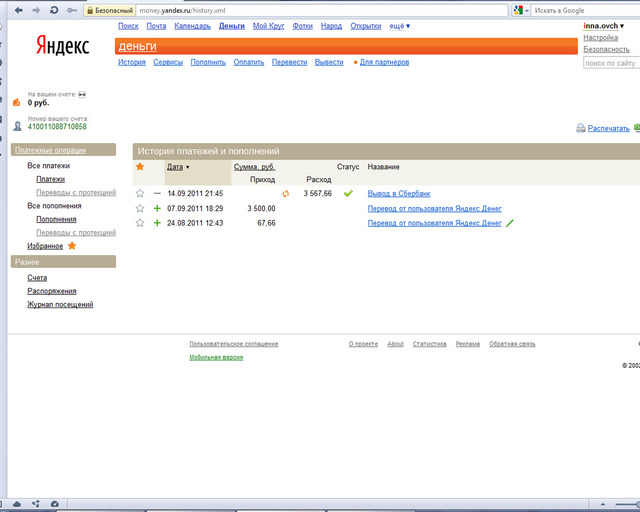
Task: Click the money.yandex.ru address bar
Action: click(x=322, y=11)
